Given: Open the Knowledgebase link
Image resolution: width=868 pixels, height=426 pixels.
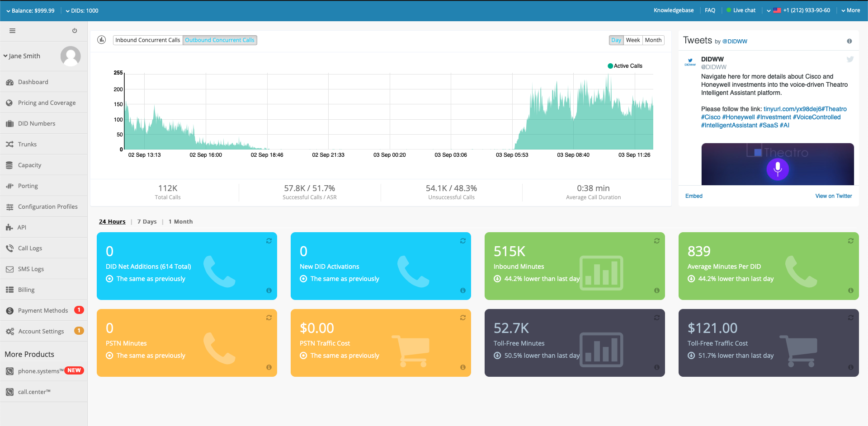Looking at the screenshot, I should (674, 10).
